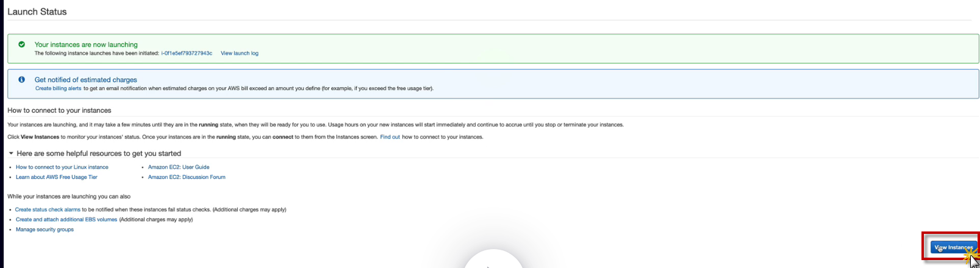Viewport: 980px width, 268px height.
Task: Click Create billing alerts link
Action: 58,88
